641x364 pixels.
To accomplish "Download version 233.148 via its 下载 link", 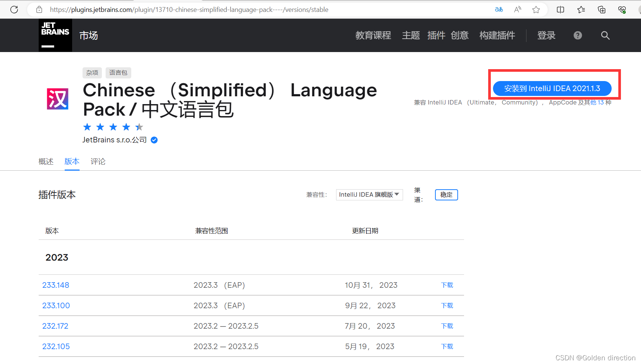I will coord(447,285).
